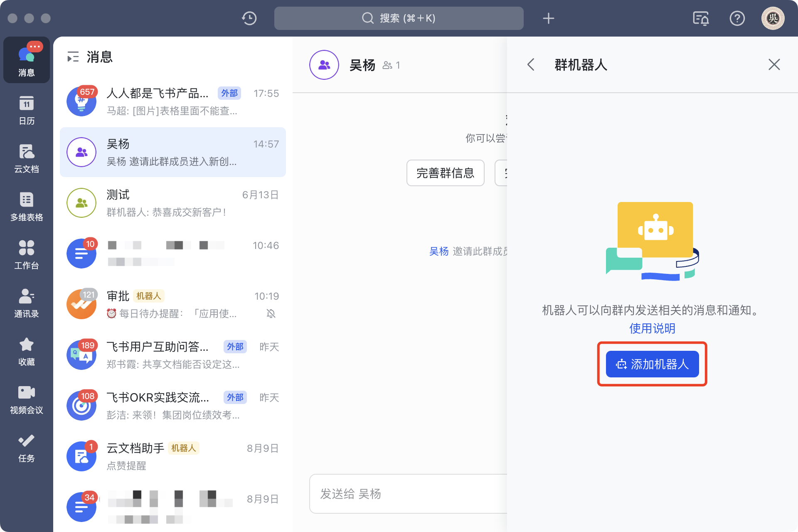Viewport: 798px width, 532px height.
Task: Click the 添加机器人 button
Action: tap(652, 364)
